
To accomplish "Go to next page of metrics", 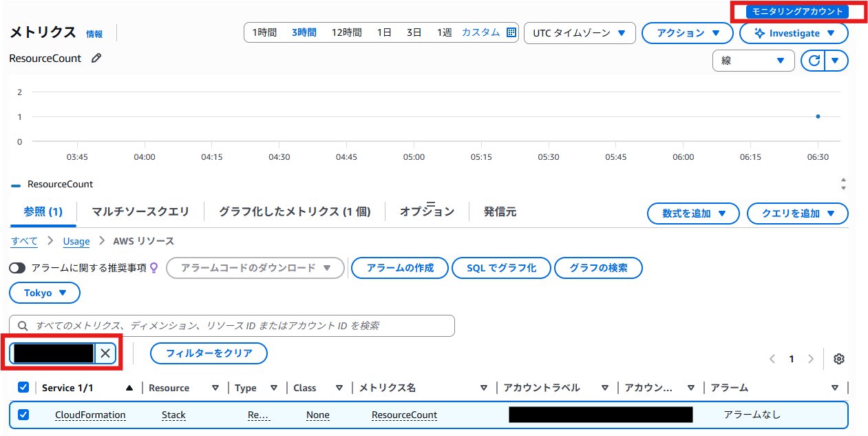I will point(811,359).
